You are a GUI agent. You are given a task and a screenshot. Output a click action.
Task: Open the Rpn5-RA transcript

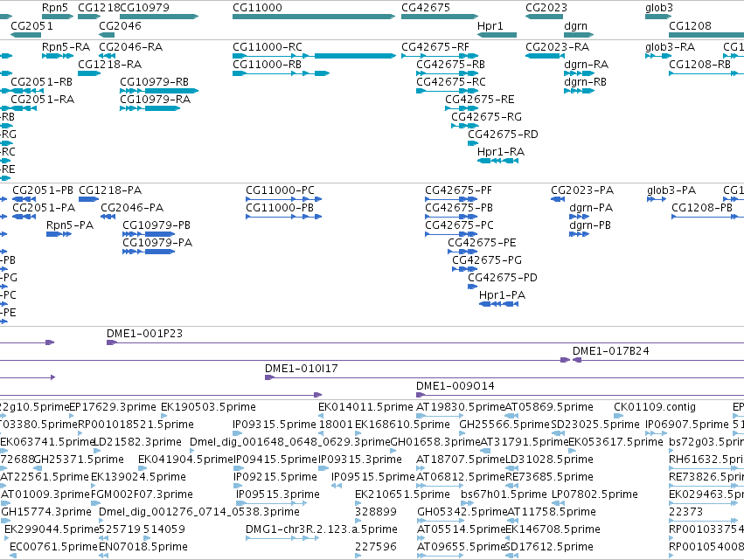tap(58, 56)
